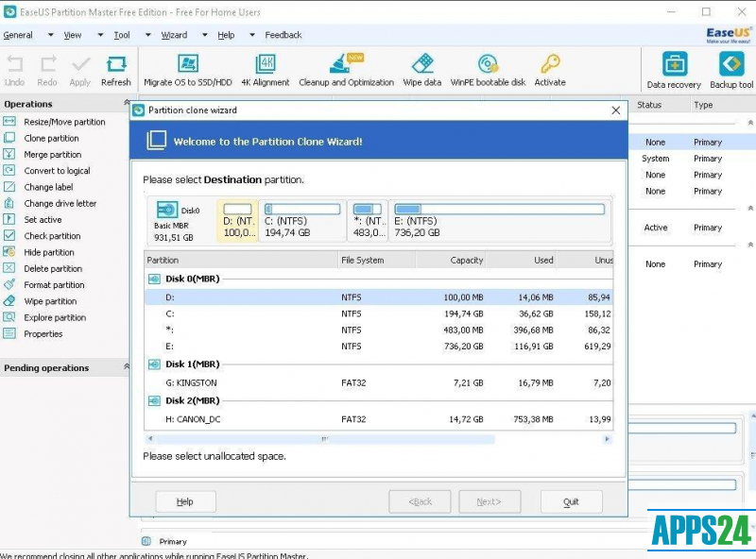Image resolution: width=756 pixels, height=559 pixels.
Task: Select the E: partition row
Action: 379,347
